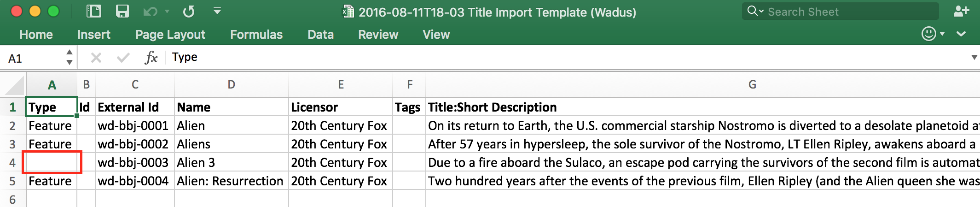Click the Redo circular arrow icon
Image resolution: width=980 pixels, height=207 pixels.
click(x=189, y=12)
